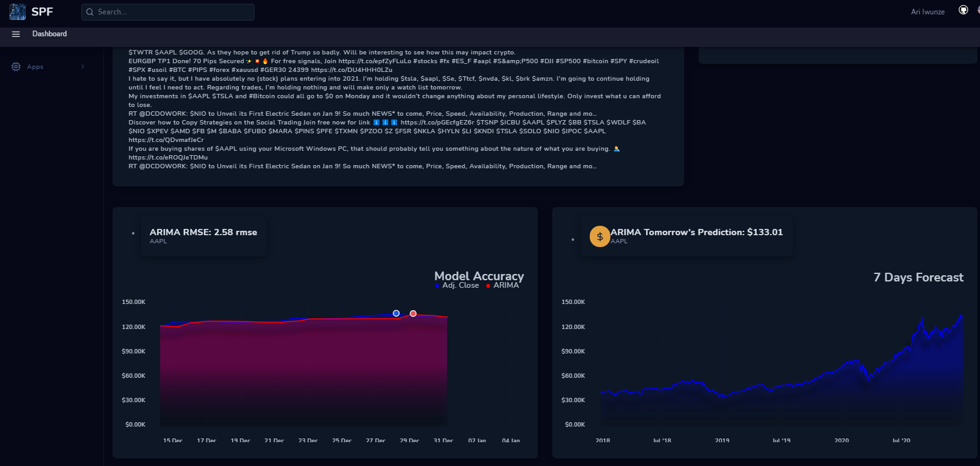Viewport: 980px width, 466px height.
Task: Expand the Apps menu chevron
Action: (x=83, y=66)
